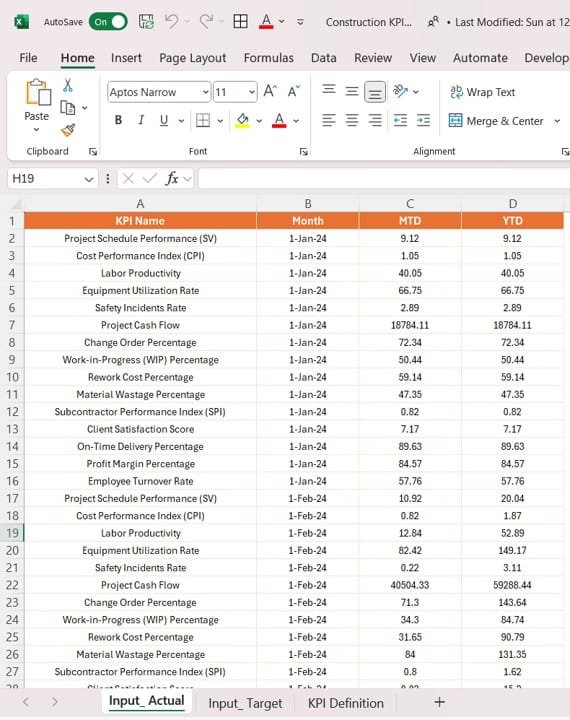Toggle Bold formatting

(x=118, y=120)
